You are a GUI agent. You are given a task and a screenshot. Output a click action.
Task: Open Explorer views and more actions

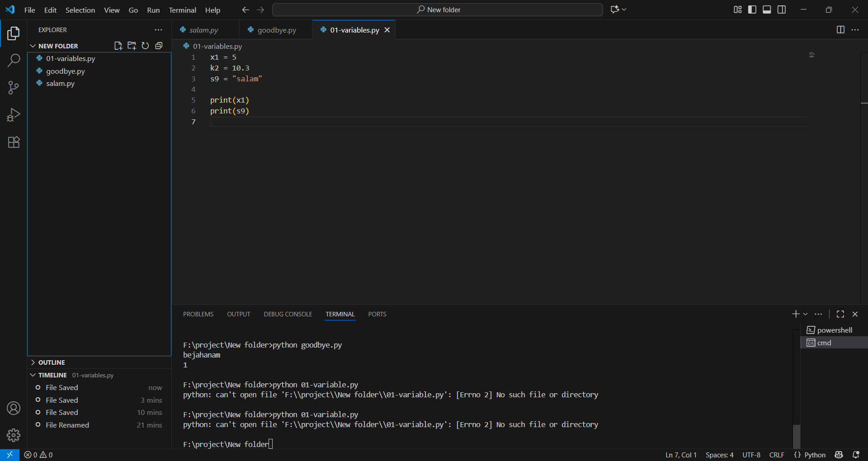click(158, 30)
